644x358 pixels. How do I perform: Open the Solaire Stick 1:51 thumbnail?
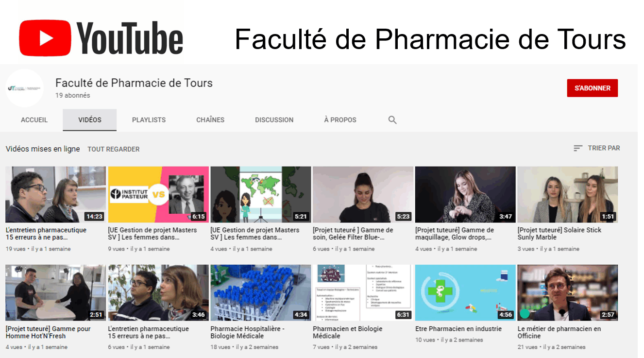(568, 194)
